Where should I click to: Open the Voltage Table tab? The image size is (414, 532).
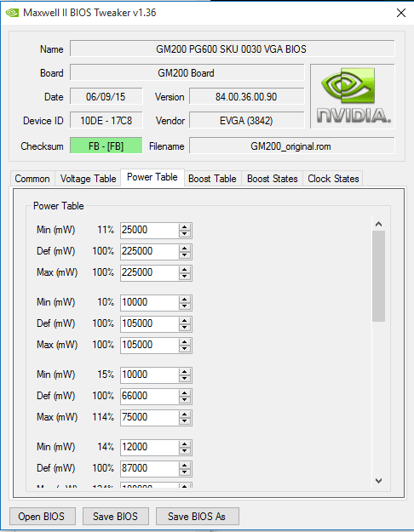click(89, 179)
